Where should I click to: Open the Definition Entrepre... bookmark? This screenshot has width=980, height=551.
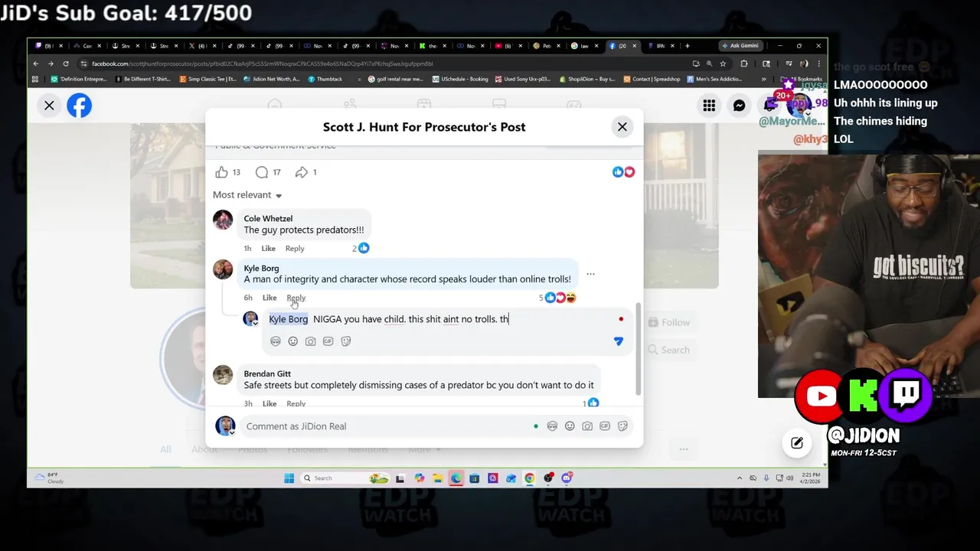[x=80, y=79]
